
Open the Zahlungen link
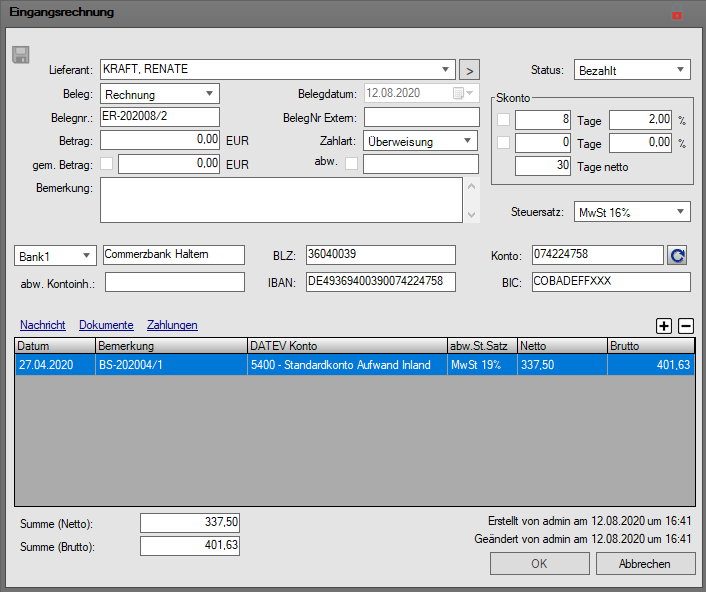[x=172, y=325]
